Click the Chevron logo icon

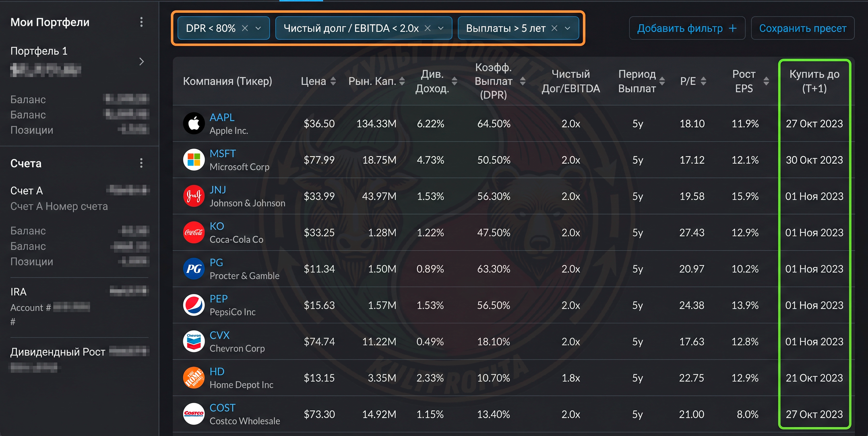click(194, 341)
